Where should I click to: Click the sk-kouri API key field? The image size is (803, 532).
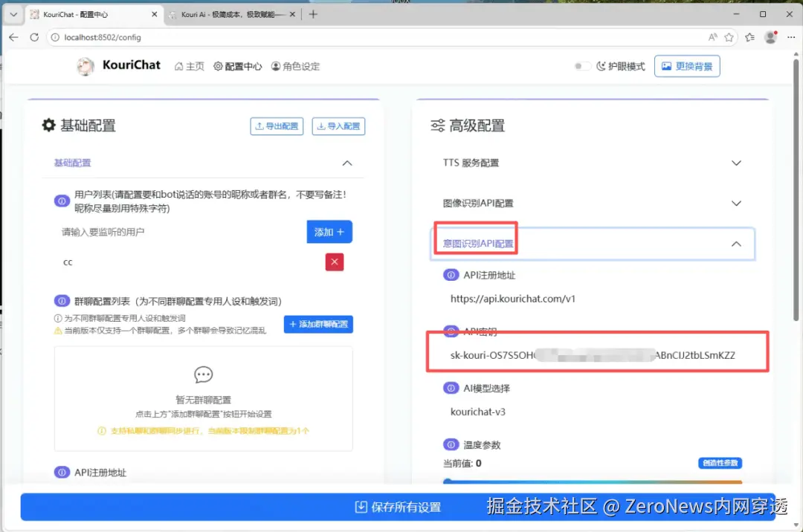tap(593, 355)
